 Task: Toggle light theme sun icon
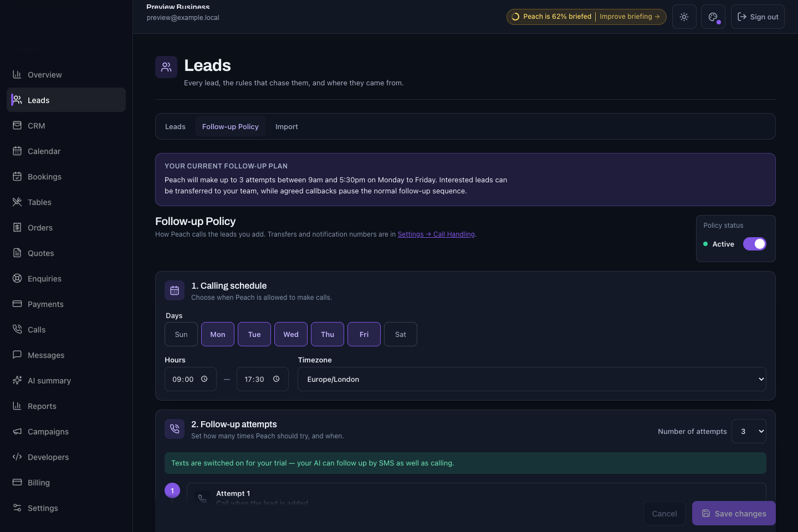684,17
